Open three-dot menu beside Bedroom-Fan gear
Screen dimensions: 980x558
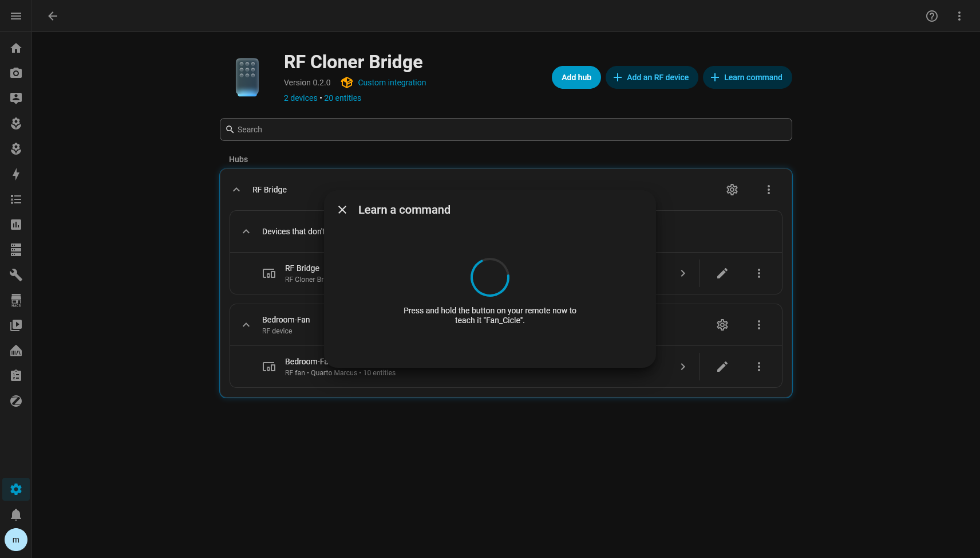click(x=759, y=325)
